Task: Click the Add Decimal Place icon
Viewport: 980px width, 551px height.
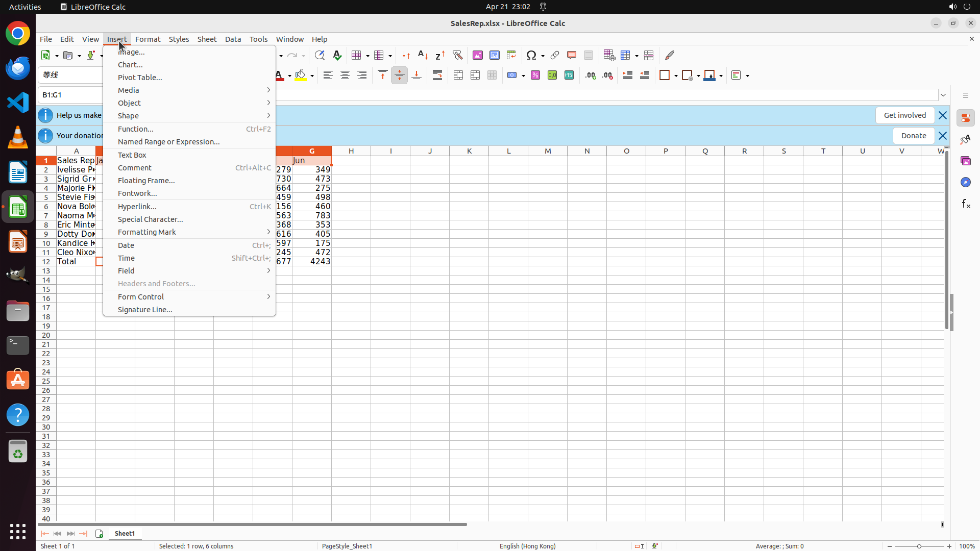Action: pos(591,76)
